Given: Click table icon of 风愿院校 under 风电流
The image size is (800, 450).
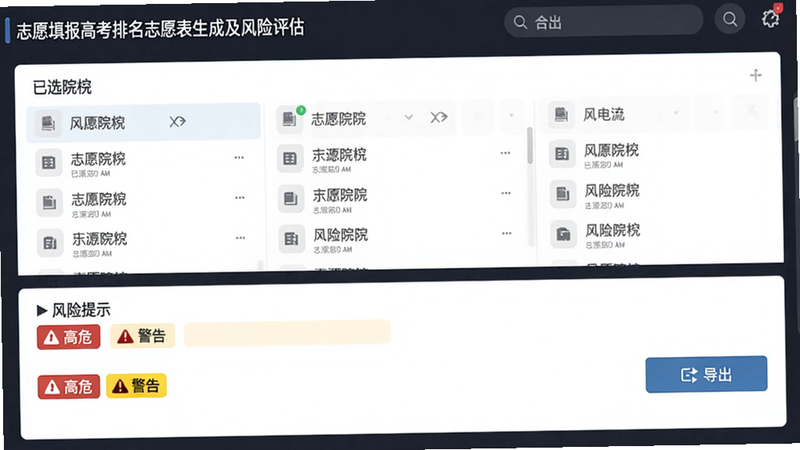Looking at the screenshot, I should 562,154.
